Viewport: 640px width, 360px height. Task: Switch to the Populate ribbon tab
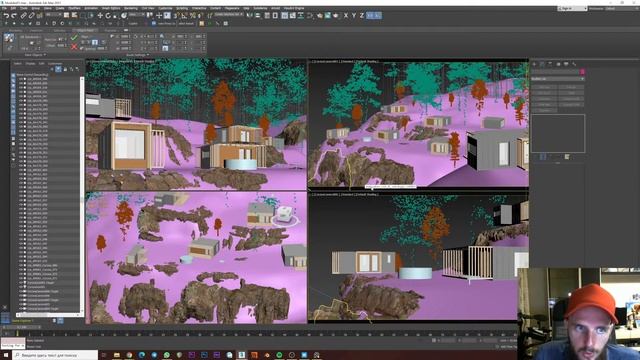pyautogui.click(x=110, y=30)
